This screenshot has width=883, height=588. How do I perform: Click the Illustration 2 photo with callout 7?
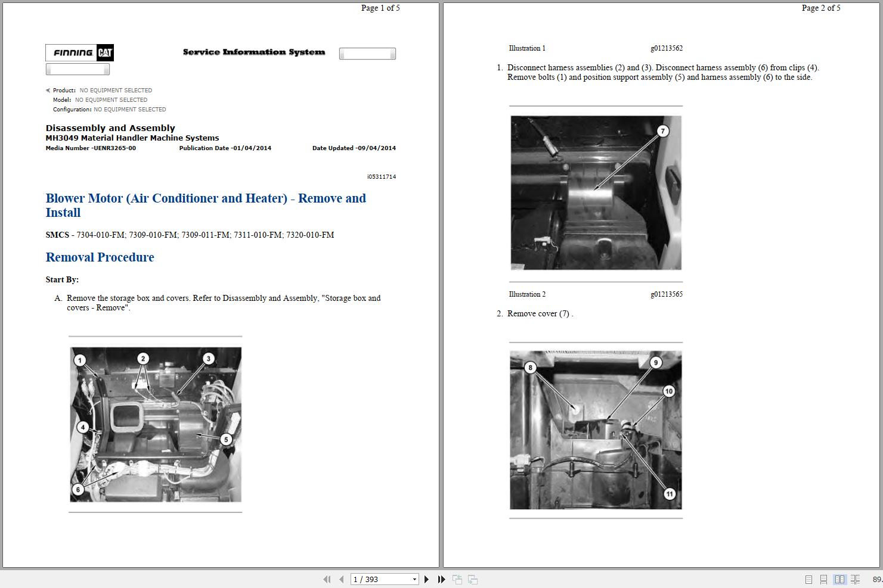pos(596,193)
